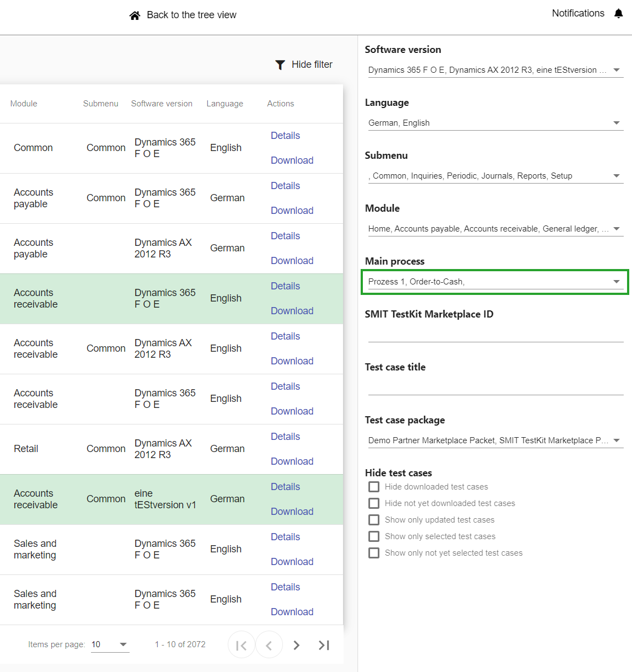The height and width of the screenshot is (672, 632).
Task: Focus the SMIT TestKit Marketplace ID field
Action: (x=495, y=334)
